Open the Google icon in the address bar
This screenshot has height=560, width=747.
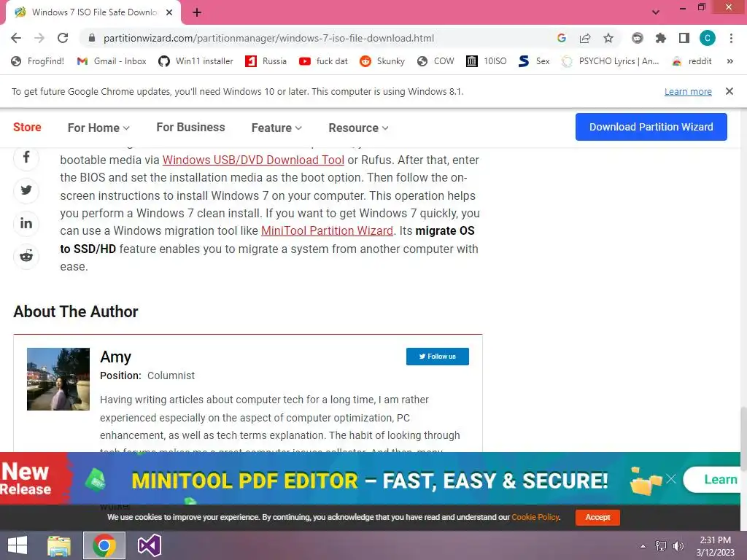point(562,38)
